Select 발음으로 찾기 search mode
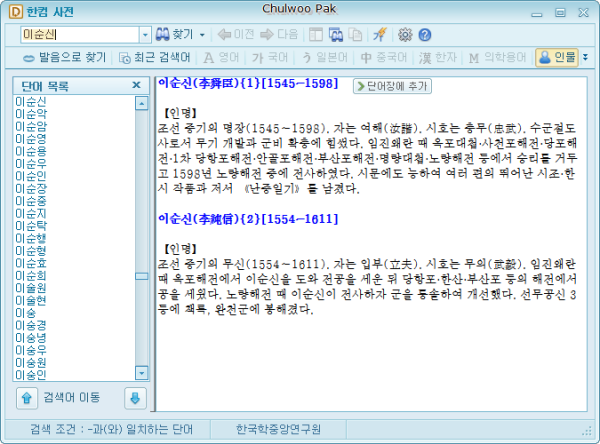 (64, 58)
